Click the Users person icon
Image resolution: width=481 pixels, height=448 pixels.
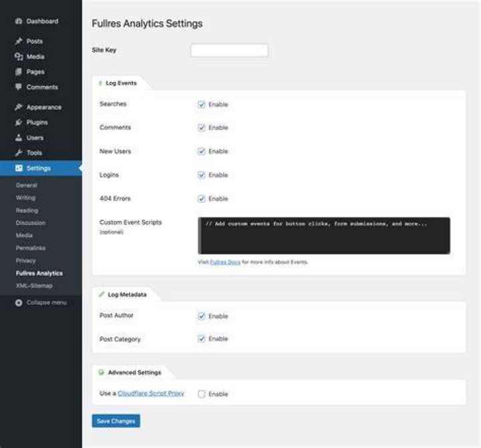19,138
